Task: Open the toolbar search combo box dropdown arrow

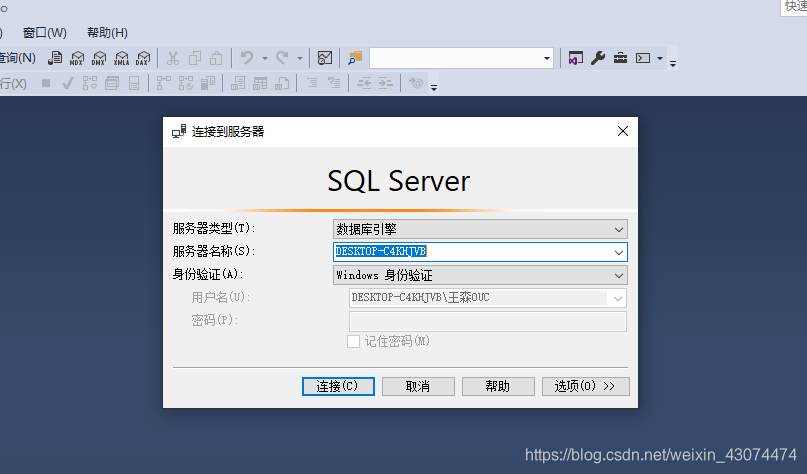Action: [x=547, y=58]
